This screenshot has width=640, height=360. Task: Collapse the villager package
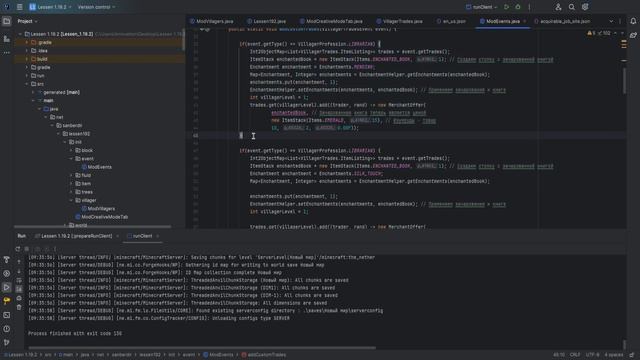click(71, 200)
